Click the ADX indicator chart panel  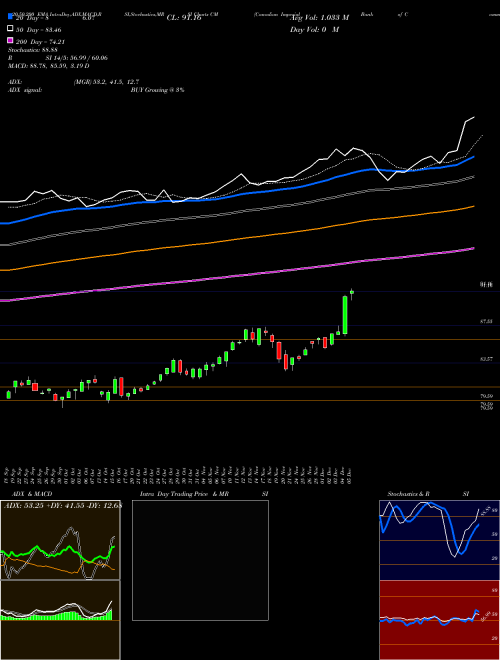[x=60, y=540]
